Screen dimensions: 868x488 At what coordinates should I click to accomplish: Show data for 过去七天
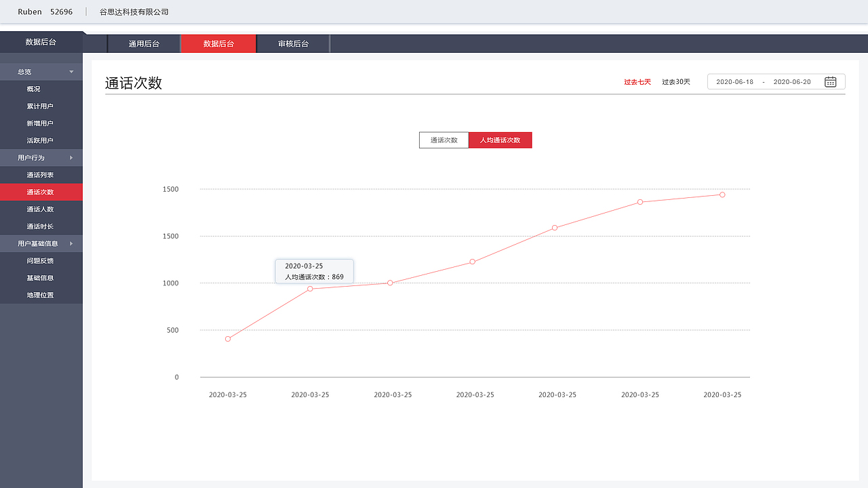click(637, 82)
